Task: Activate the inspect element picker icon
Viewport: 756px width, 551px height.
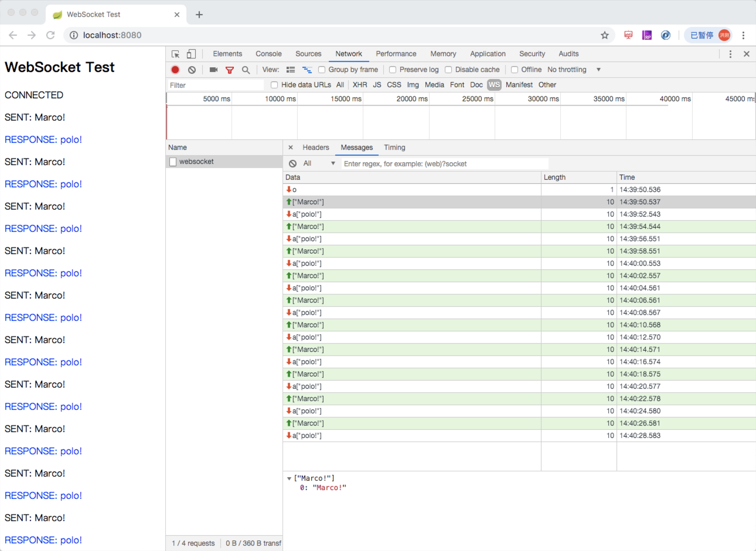Action: [175, 54]
